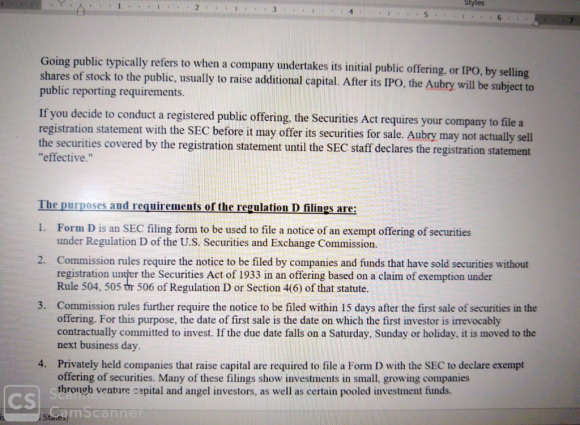Click "next business day." in item 3

pos(99,345)
